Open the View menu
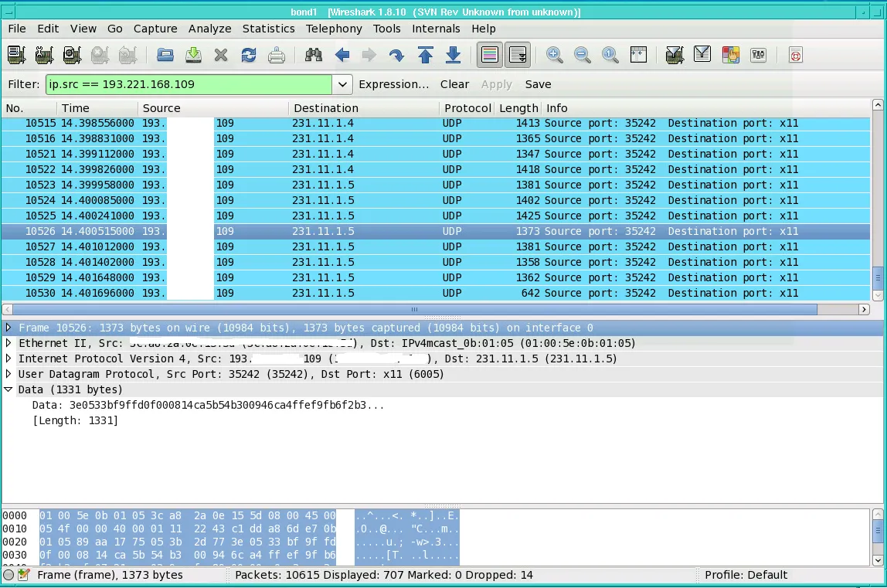This screenshot has width=887, height=588. pyautogui.click(x=83, y=29)
